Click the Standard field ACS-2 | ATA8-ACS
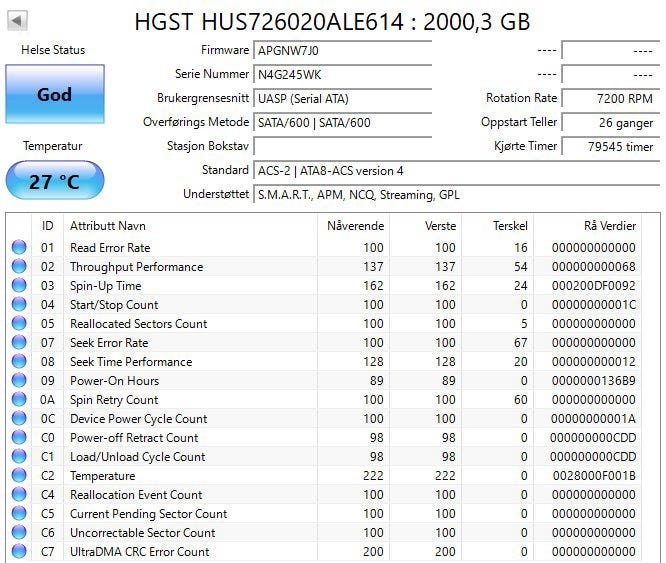 click(457, 170)
